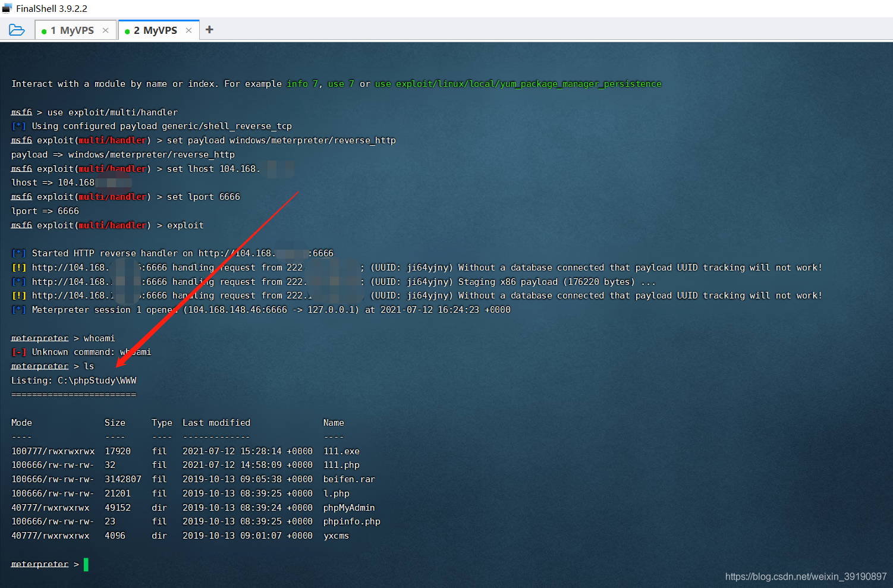Click the 'Meterpreter session 1 opened' line
893x588 pixels.
click(x=261, y=310)
